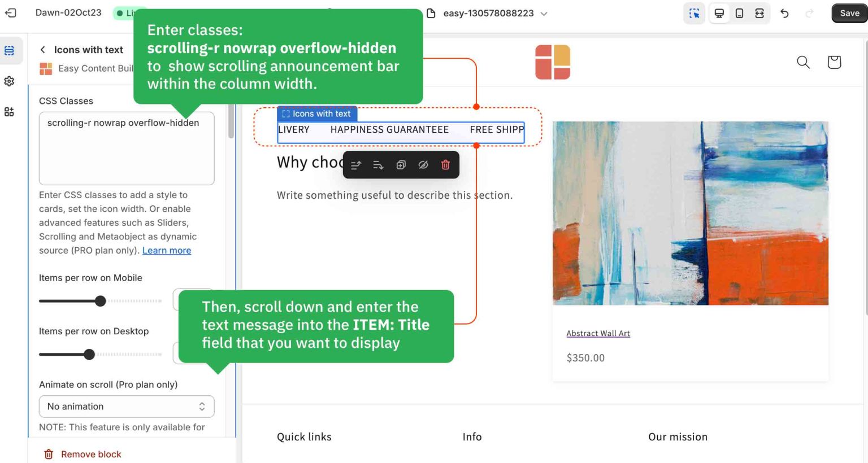Click the Save button
868x463 pixels.
pos(849,14)
